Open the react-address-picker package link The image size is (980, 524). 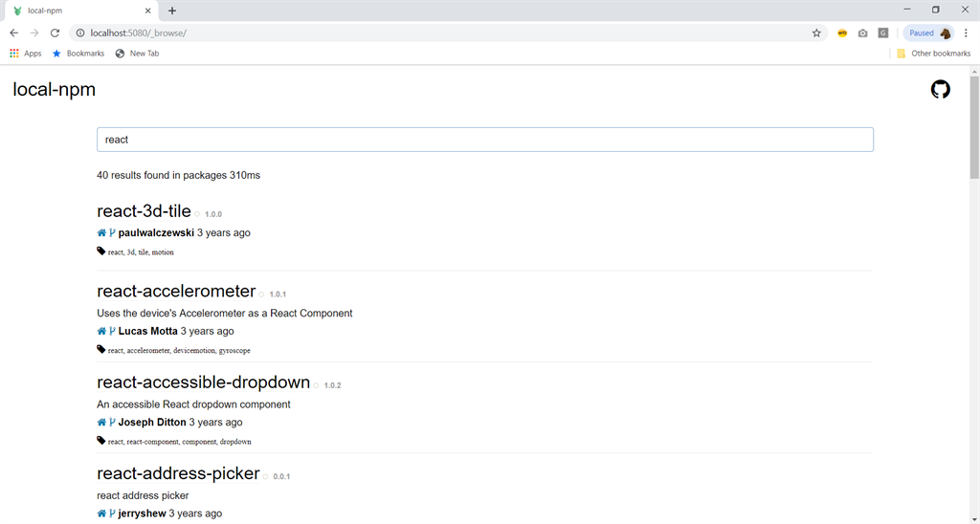tap(178, 473)
